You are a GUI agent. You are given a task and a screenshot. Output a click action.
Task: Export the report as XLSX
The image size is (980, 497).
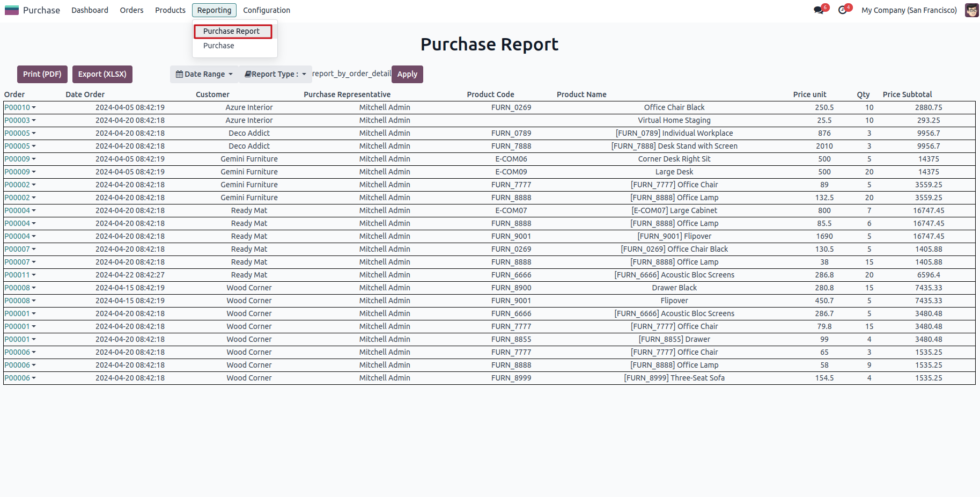102,74
